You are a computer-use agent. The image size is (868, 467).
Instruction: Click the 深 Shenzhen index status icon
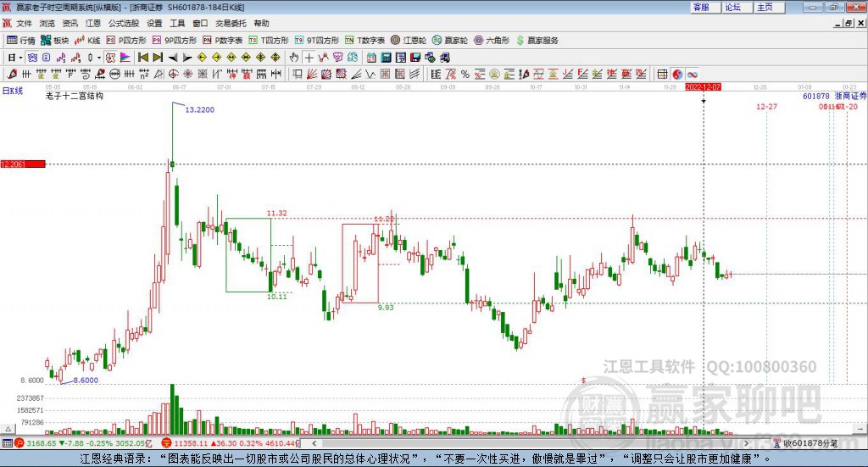coord(166,443)
